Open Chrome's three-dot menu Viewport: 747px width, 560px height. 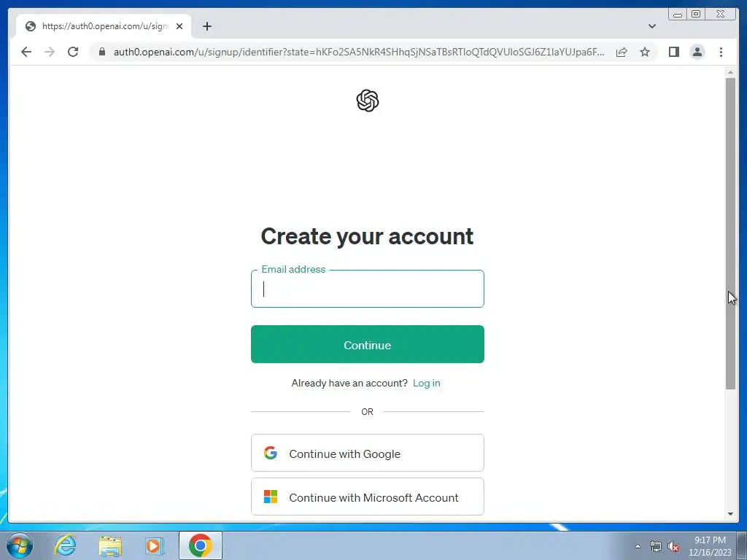click(x=721, y=52)
